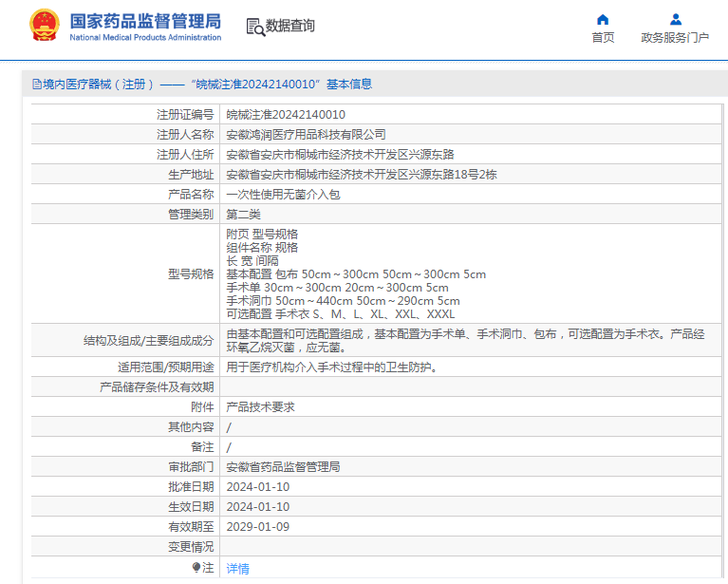Select product name 一次性使用无菌介入包
728x584 pixels.
pyautogui.click(x=283, y=195)
